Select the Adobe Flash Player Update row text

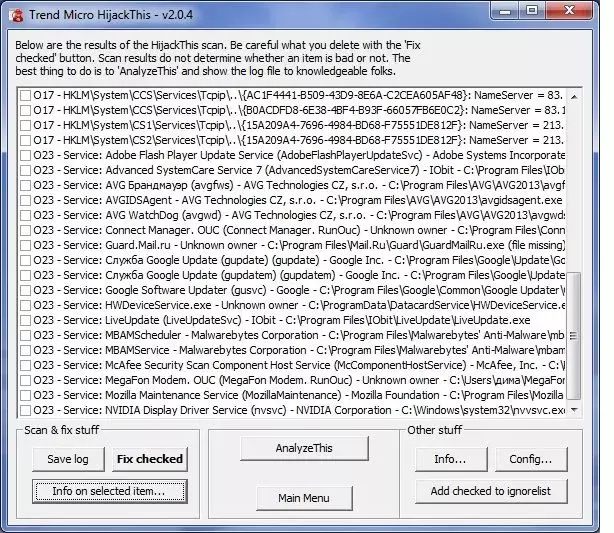299,155
